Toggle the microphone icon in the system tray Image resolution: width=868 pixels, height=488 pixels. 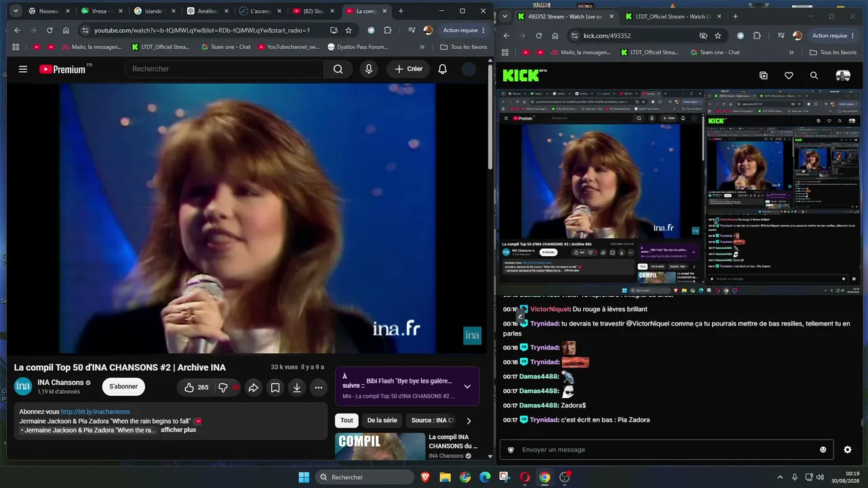[794, 477]
